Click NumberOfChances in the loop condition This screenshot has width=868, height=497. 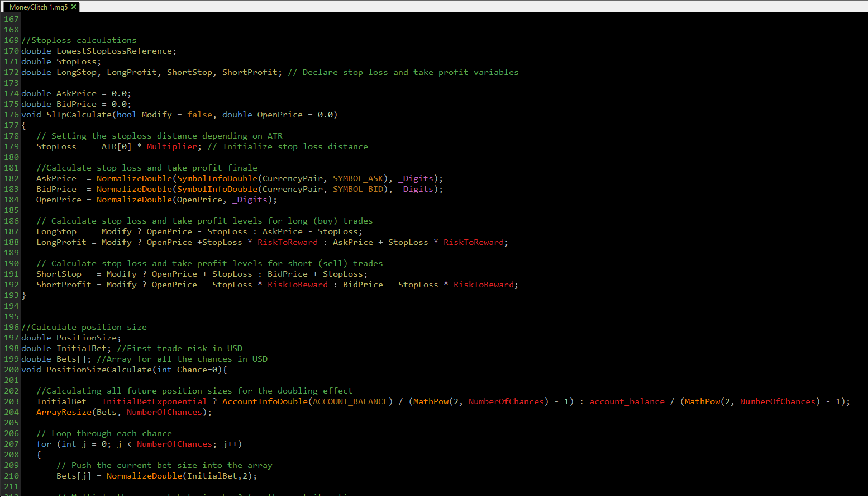click(x=174, y=444)
